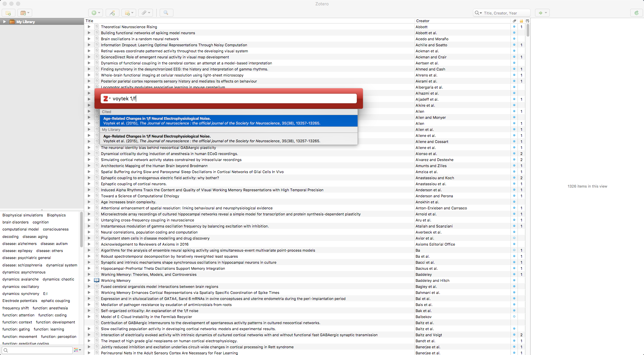Click notes count for 'Alonso et al.' row
The height and width of the screenshot is (355, 644).
click(x=521, y=154)
